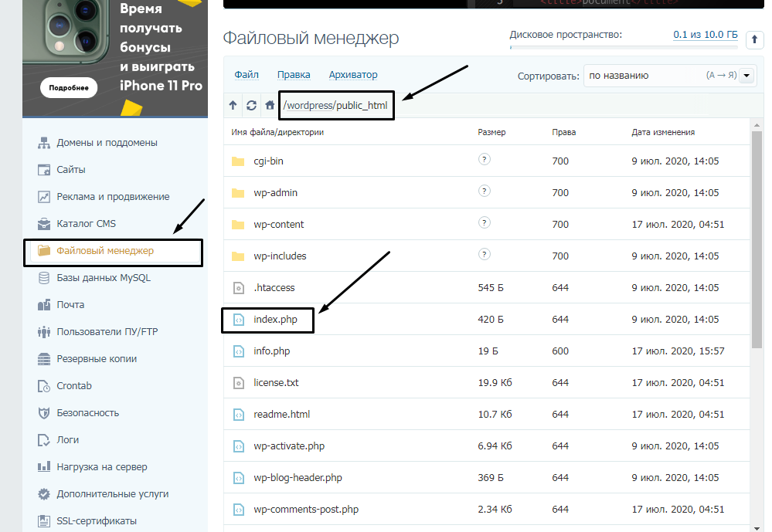Open the Архиватор menu

(352, 75)
